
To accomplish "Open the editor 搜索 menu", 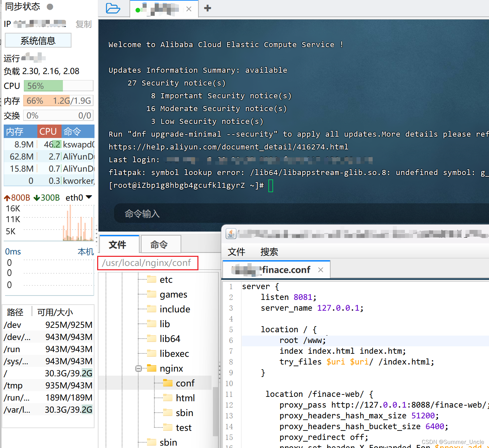I will pyautogui.click(x=269, y=252).
